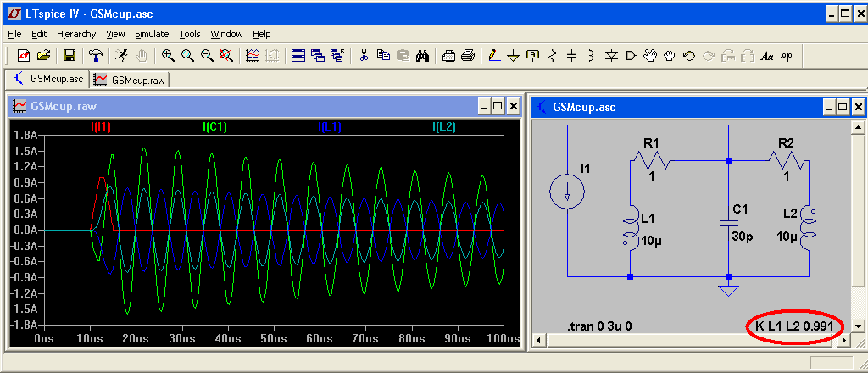Viewport: 868px width, 373px height.
Task: Click the Tile Windows Horizontally icon
Action: click(298, 56)
